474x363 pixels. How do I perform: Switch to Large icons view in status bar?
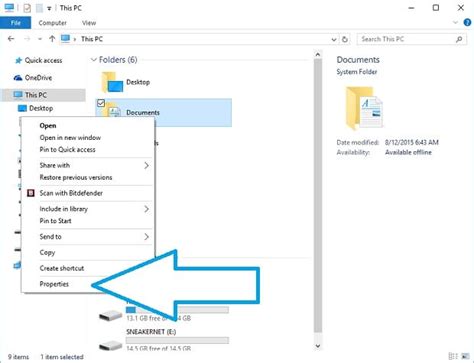click(465, 356)
